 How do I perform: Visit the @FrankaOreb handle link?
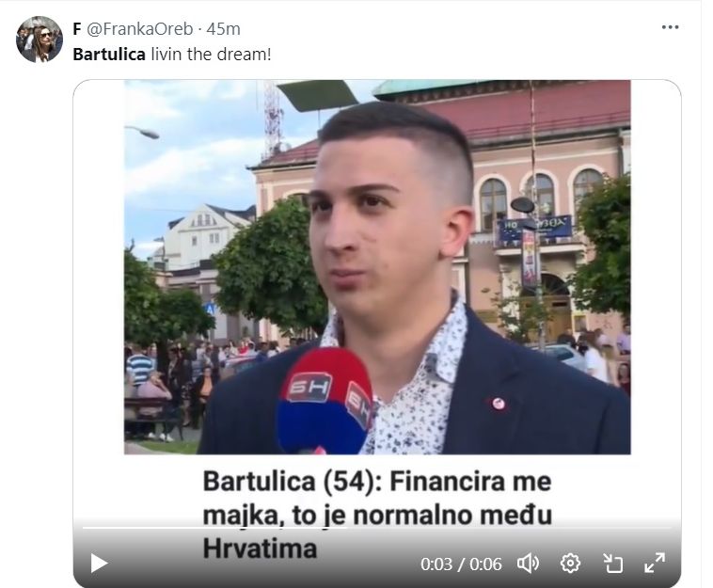point(139,29)
